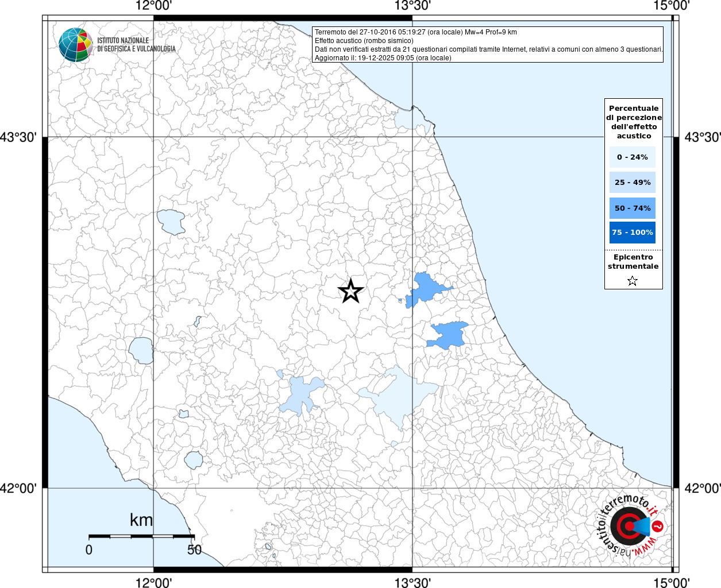Click the epicenter star on the map
The width and height of the screenshot is (721, 588).
click(x=351, y=291)
